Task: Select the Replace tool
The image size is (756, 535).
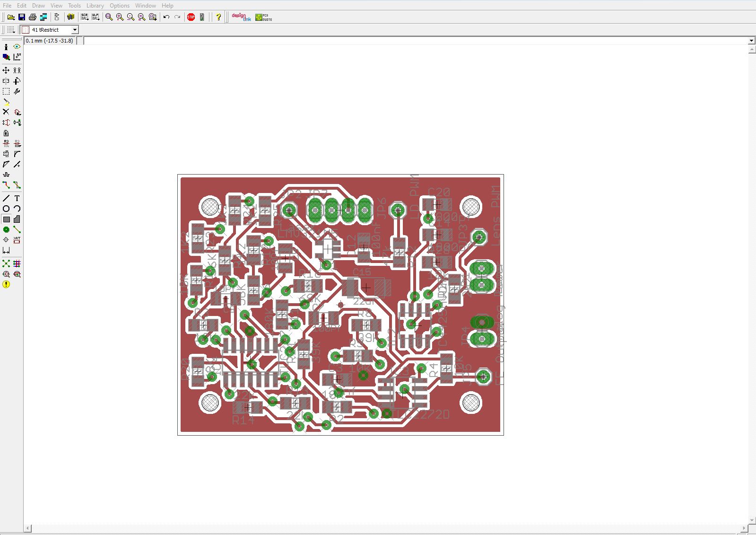Action: click(17, 123)
